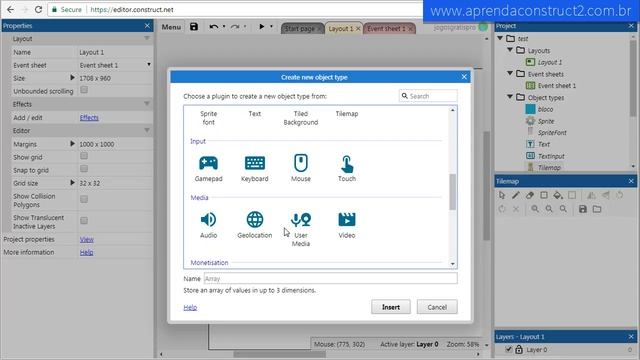The height and width of the screenshot is (360, 640).
Task: Expand the Size property arrow
Action: [72, 78]
